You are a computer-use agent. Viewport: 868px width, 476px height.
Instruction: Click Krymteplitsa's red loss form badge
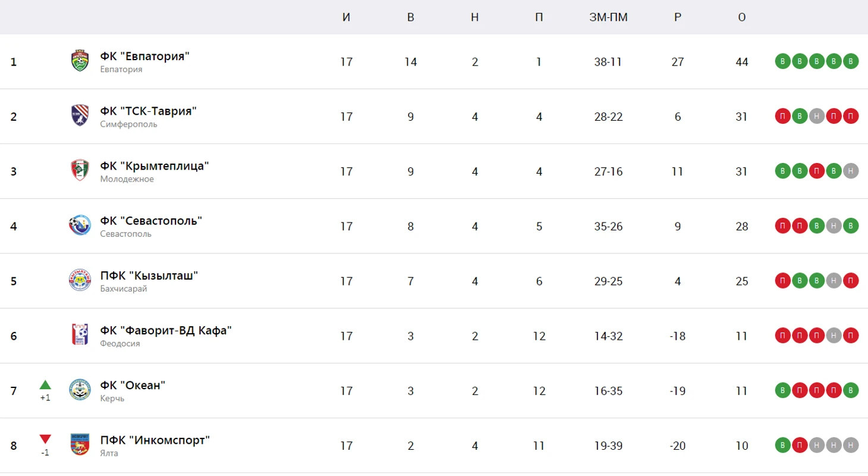pos(817,171)
